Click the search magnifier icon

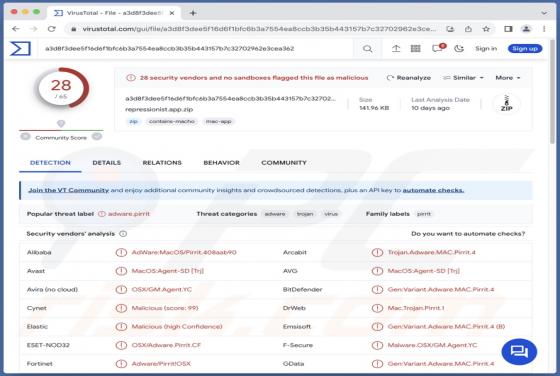pyautogui.click(x=367, y=49)
